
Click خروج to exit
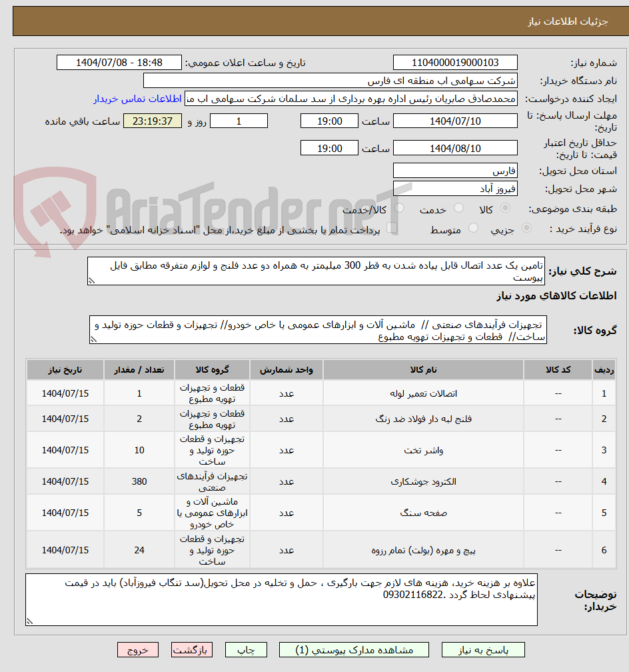[x=138, y=650]
